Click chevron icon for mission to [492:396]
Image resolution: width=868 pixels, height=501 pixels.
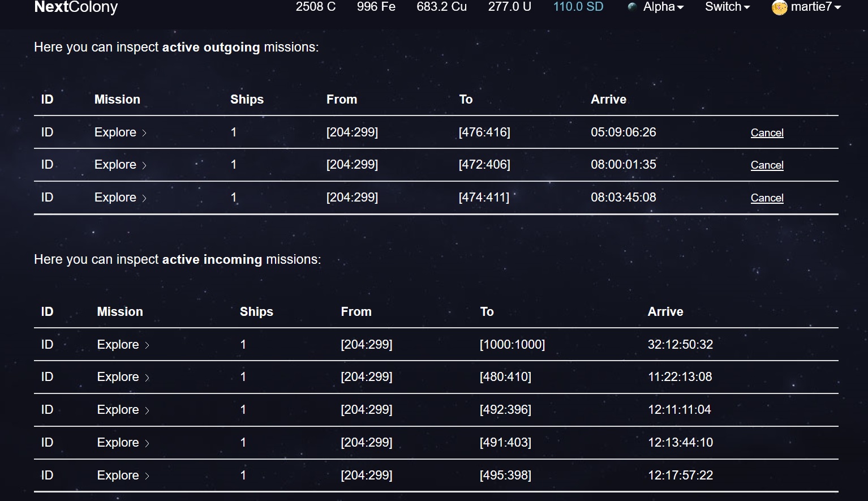coord(147,410)
